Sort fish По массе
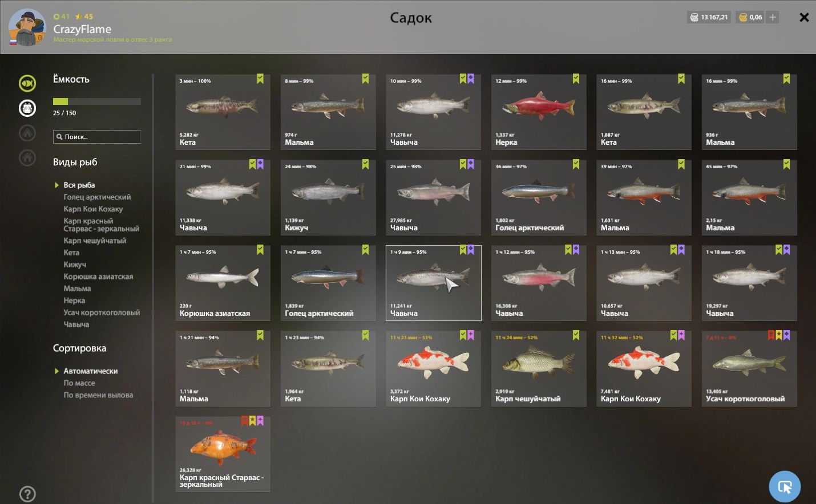Screen dimensions: 816x504 click(x=79, y=383)
